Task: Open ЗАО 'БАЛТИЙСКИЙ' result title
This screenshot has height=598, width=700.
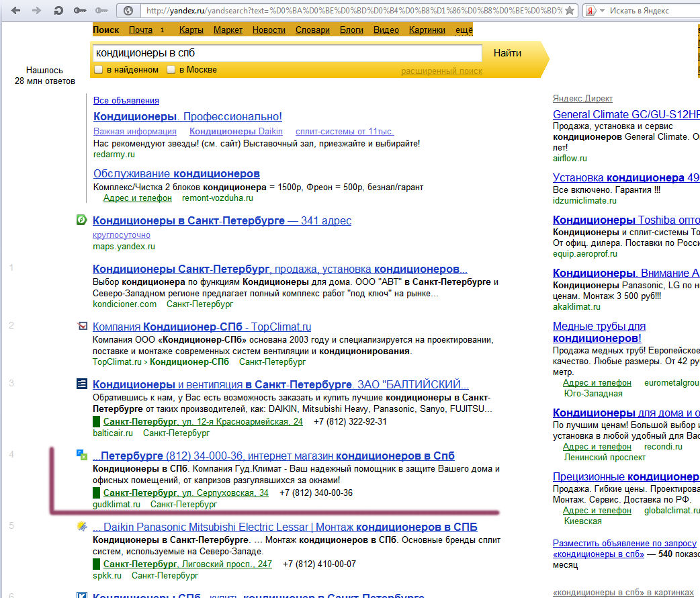Action: click(x=281, y=384)
